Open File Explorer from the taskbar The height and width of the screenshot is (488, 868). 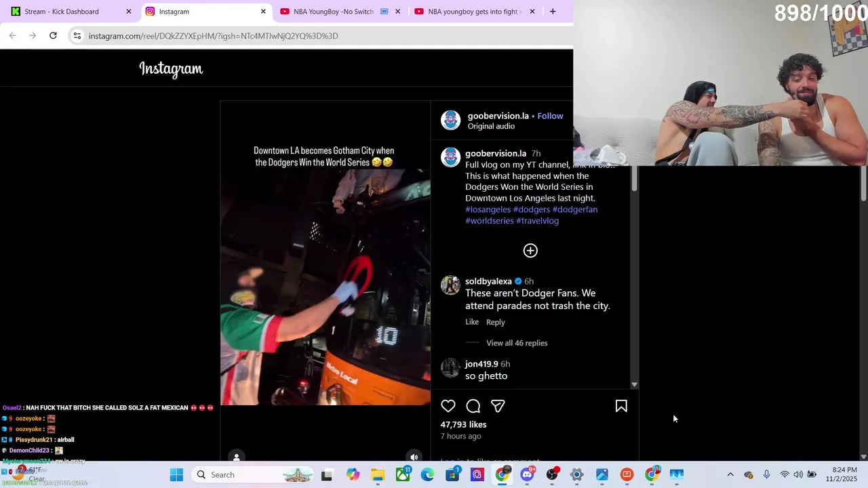click(x=378, y=475)
